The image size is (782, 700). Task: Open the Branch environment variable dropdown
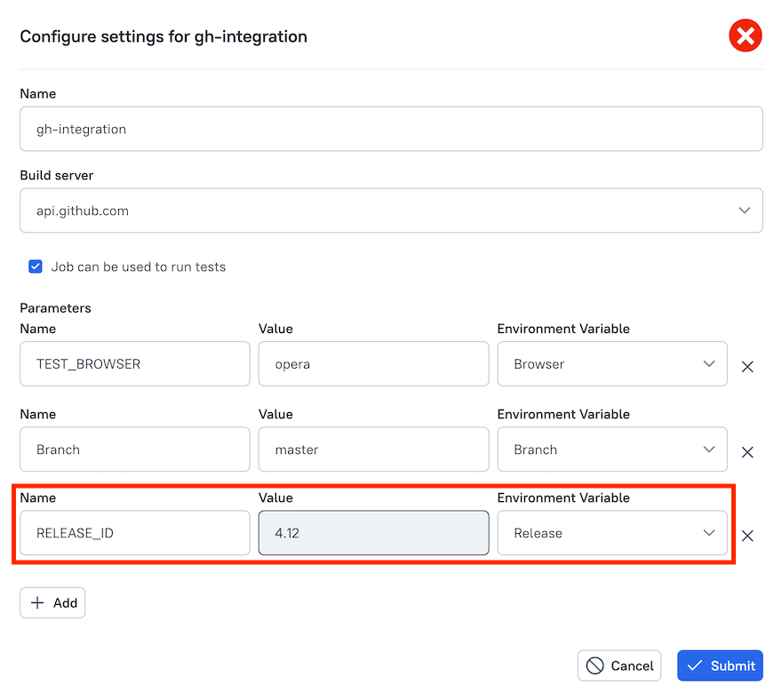tap(612, 449)
